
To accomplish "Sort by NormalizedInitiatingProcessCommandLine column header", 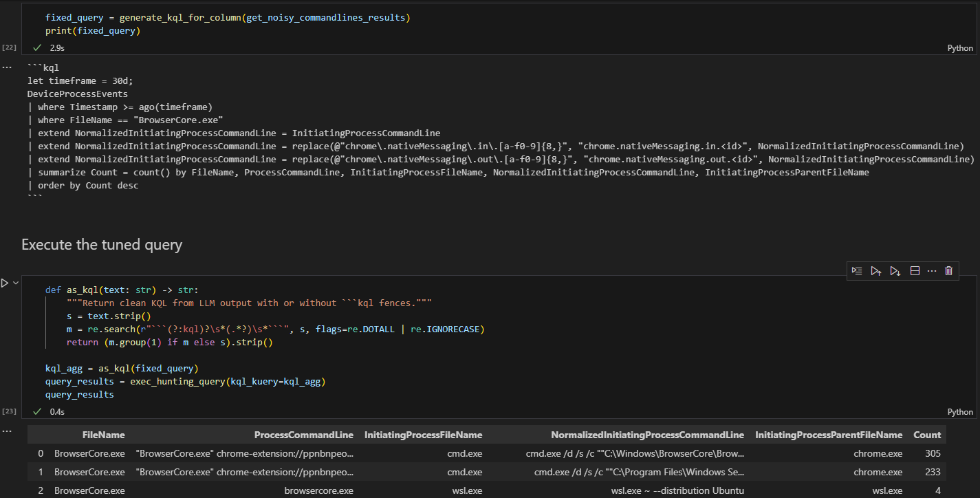I will click(x=647, y=435).
